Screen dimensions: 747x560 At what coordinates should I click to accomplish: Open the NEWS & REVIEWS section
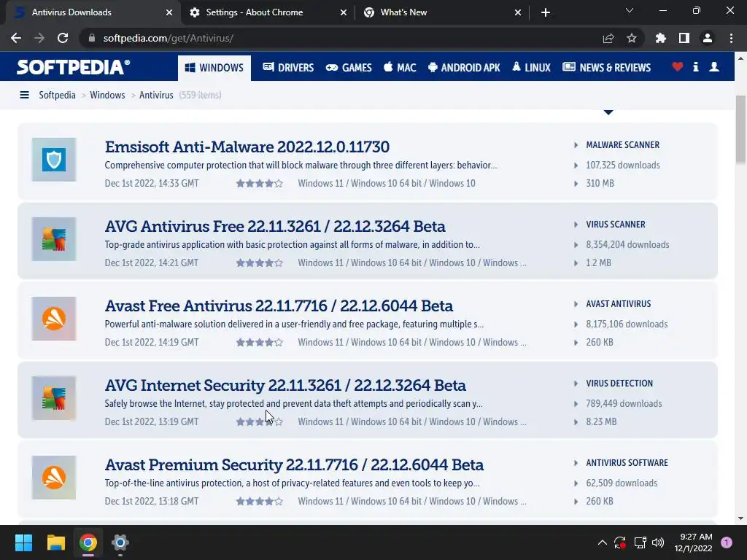pyautogui.click(x=606, y=68)
